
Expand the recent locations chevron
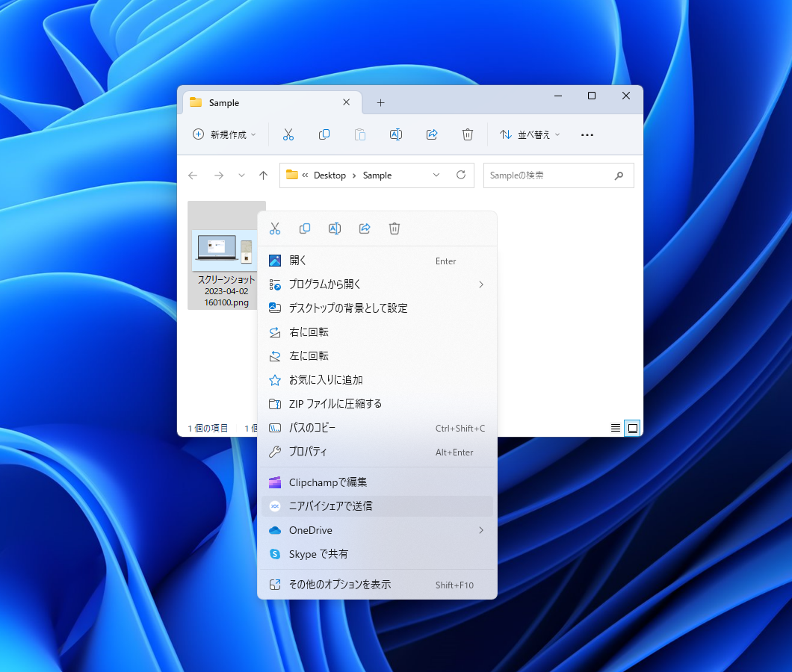241,175
